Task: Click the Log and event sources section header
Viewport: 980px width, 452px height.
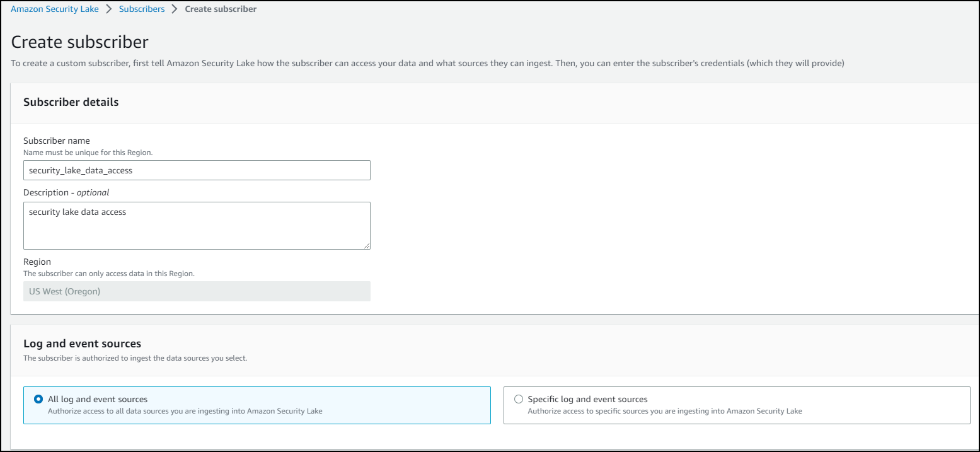Action: pyautogui.click(x=83, y=344)
